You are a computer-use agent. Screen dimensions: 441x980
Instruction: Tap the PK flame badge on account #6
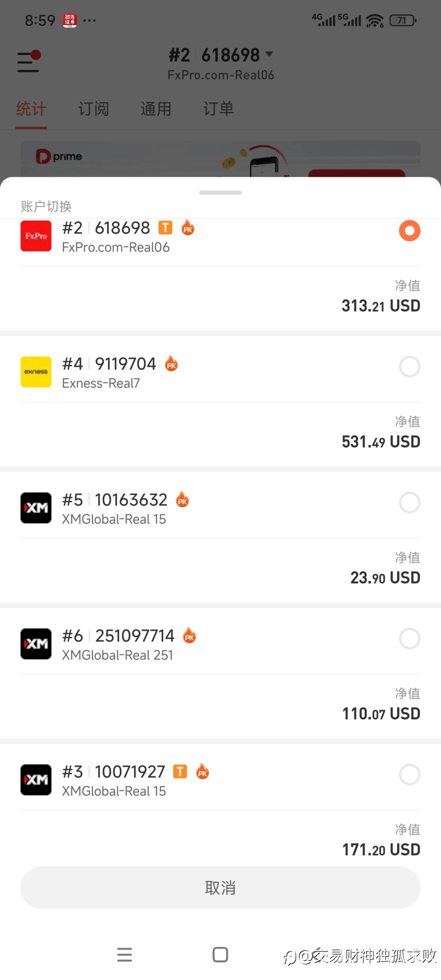point(189,635)
